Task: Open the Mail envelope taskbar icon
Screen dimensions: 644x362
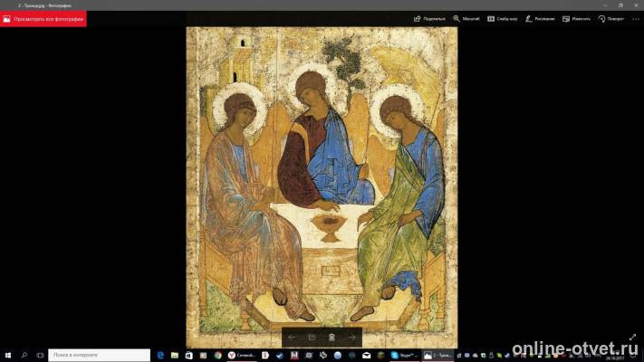Action: click(366, 355)
